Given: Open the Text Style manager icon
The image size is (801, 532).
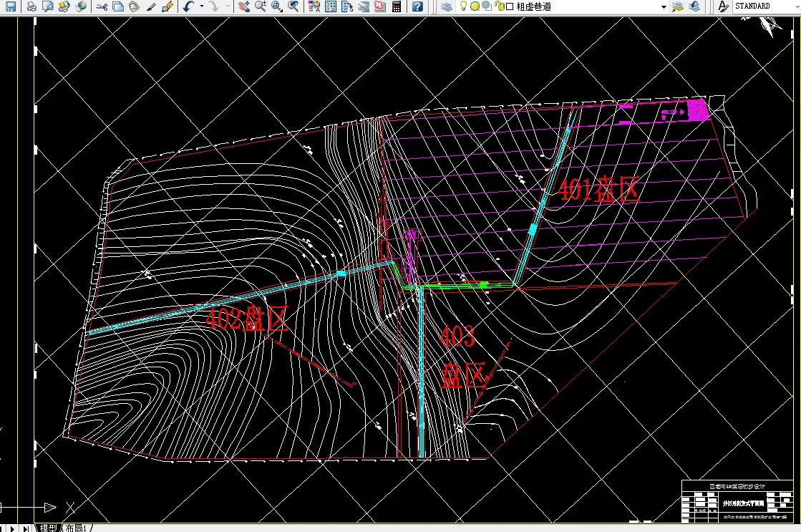Looking at the screenshot, I should pyautogui.click(x=723, y=6).
